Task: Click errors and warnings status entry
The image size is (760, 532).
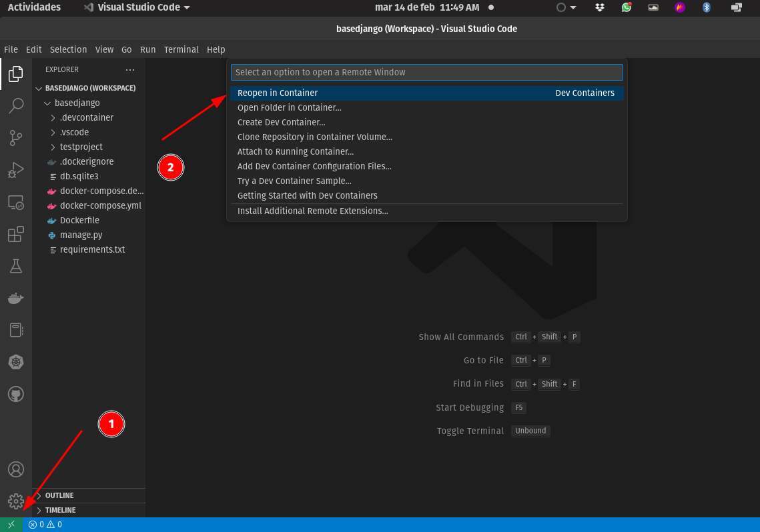Action: [45, 525]
